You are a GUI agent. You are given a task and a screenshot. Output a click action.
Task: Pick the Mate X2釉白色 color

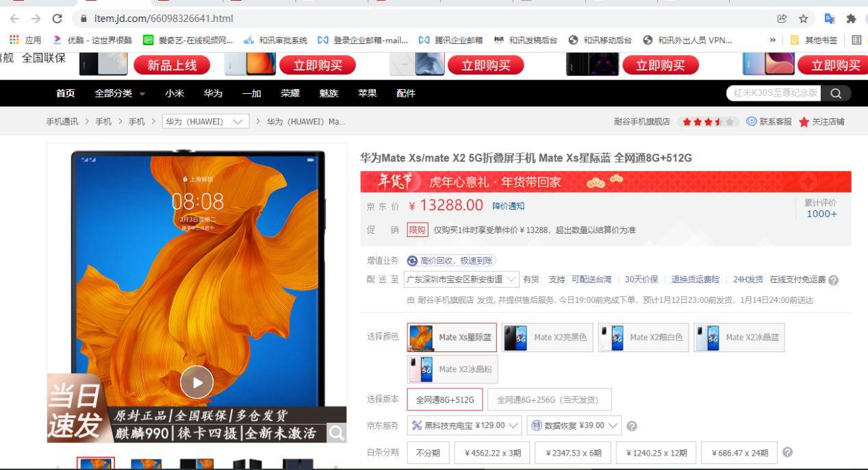click(643, 337)
